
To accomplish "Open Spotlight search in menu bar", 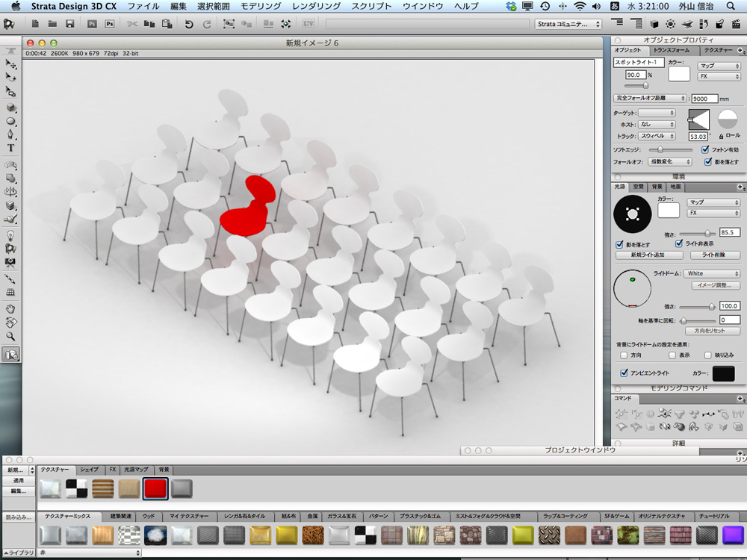I will (x=731, y=6).
